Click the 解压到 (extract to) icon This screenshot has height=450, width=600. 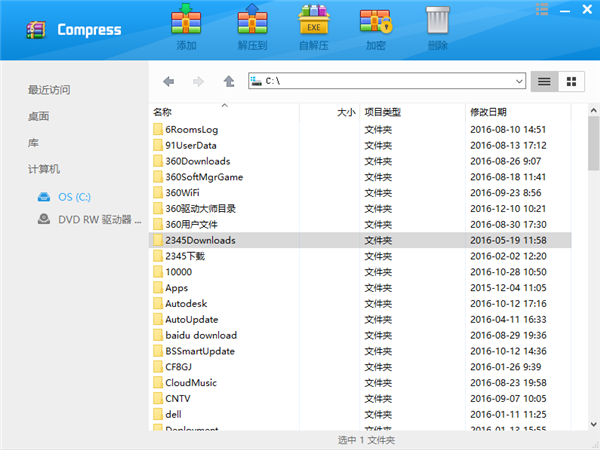pyautogui.click(x=252, y=20)
